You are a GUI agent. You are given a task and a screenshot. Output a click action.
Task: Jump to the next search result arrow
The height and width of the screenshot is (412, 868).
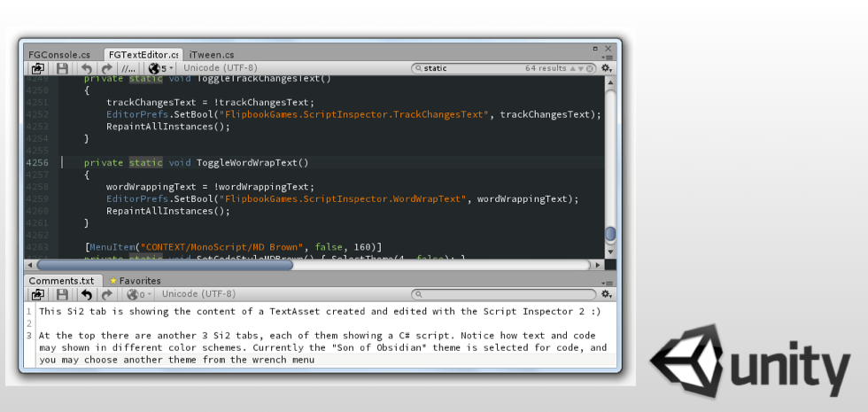(581, 69)
